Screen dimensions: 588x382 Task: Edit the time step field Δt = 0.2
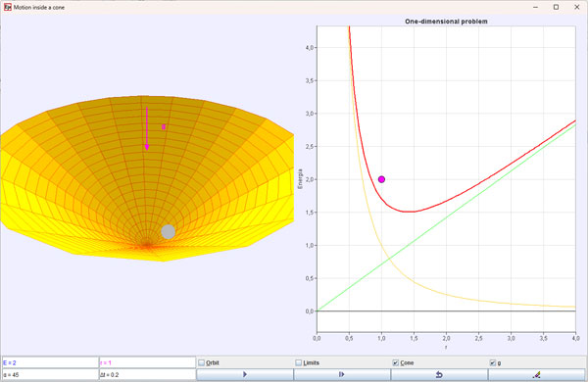147,374
